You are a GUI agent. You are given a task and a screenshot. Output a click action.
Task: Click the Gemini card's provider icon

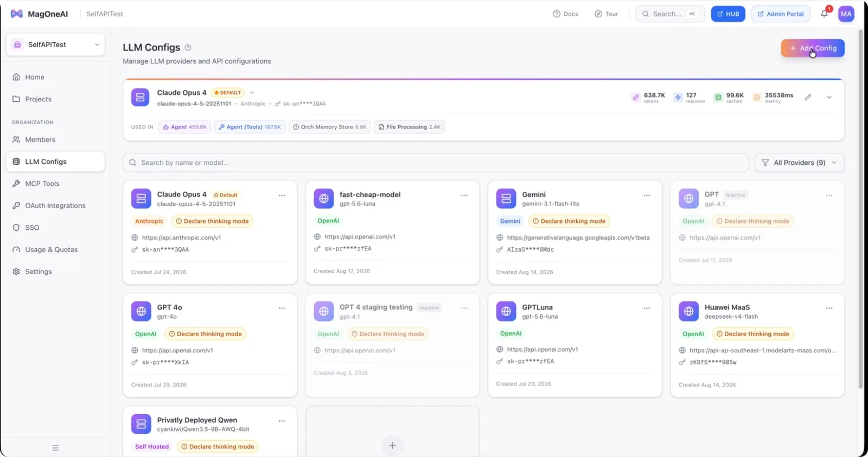click(506, 198)
